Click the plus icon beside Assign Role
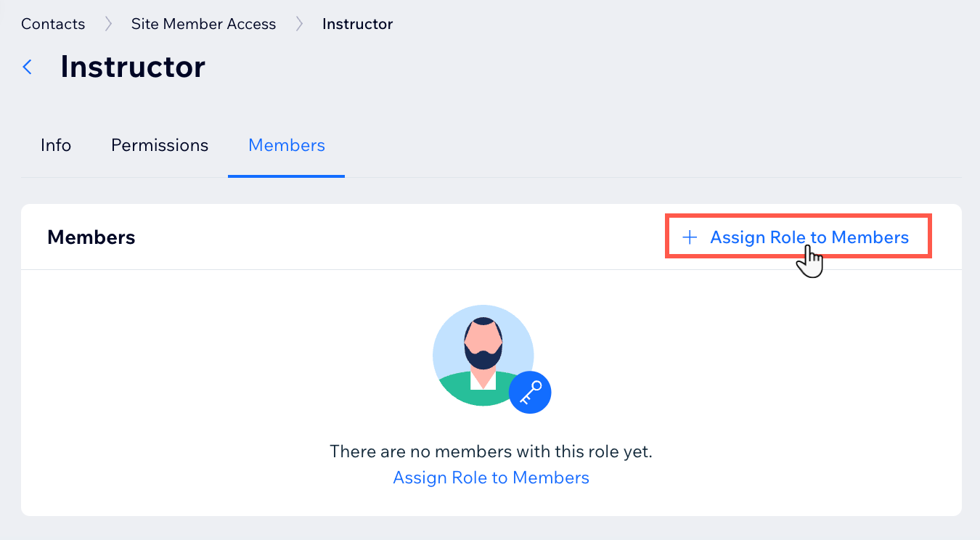Image resolution: width=980 pixels, height=540 pixels. 690,237
